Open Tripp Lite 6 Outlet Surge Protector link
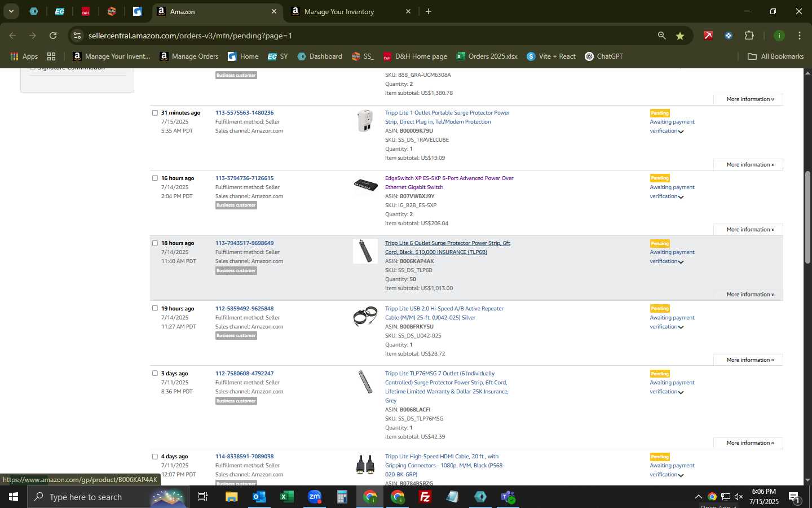Screen dimensions: 812x508 pyautogui.click(x=448, y=248)
